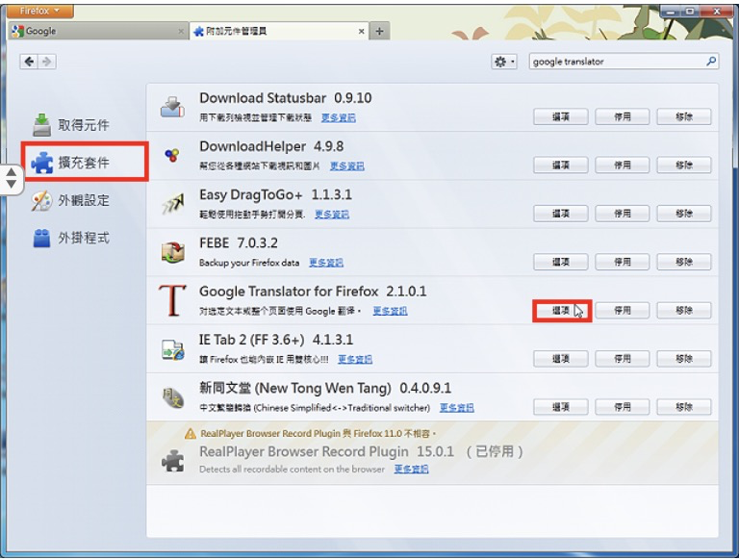
Task: Click the RealPlayer incompatibility warning triangle
Action: [190, 433]
